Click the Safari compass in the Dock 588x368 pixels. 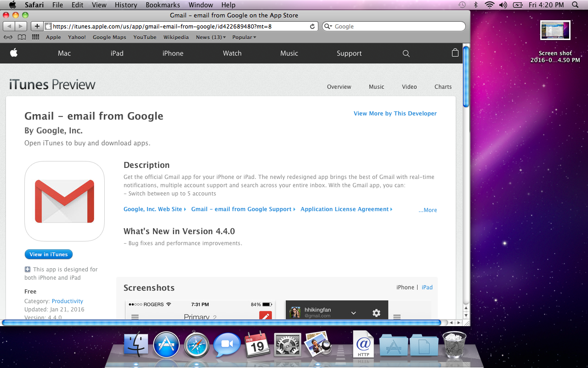pos(197,345)
